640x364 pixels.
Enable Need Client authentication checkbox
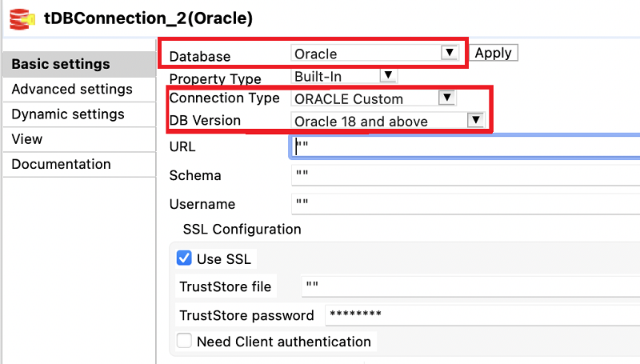(x=184, y=341)
